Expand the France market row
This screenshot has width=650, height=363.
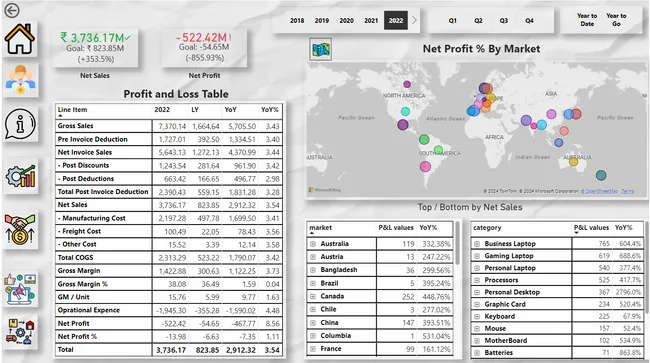[313, 349]
